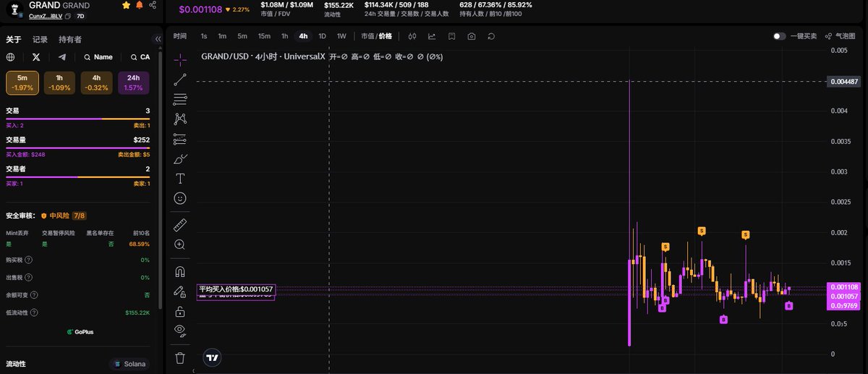868x374 pixels.
Task: Toggle the 一键买卖 switch
Action: 779,36
